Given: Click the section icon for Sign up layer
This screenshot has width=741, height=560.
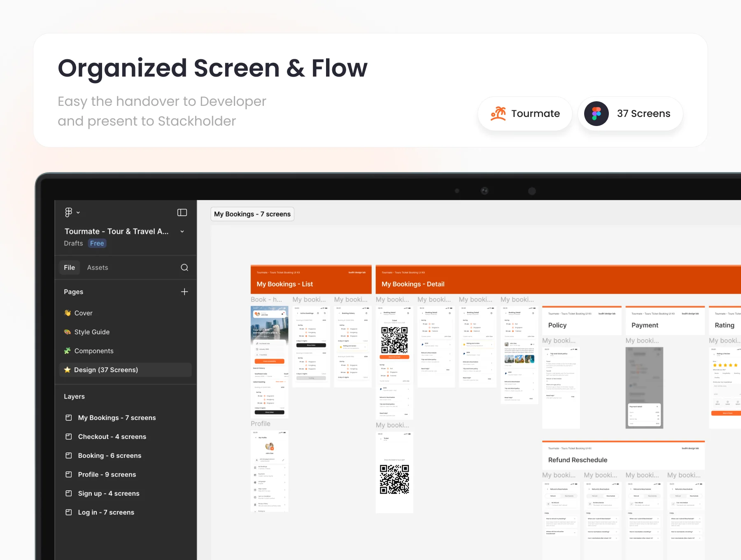Looking at the screenshot, I should (69, 493).
